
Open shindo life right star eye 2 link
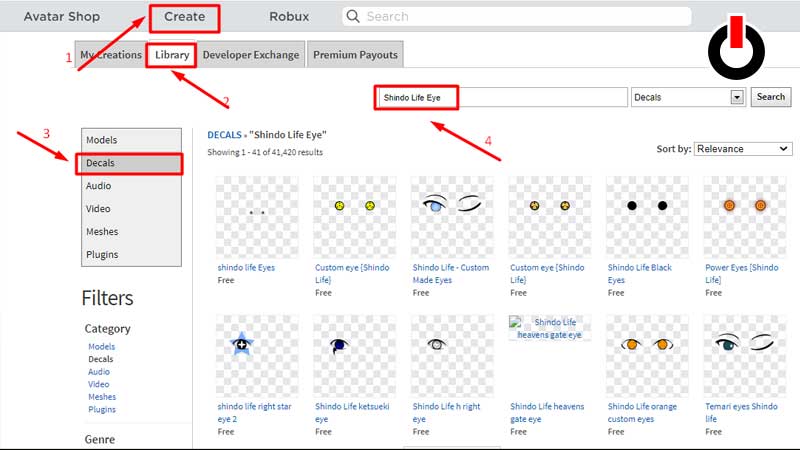pyautogui.click(x=254, y=412)
